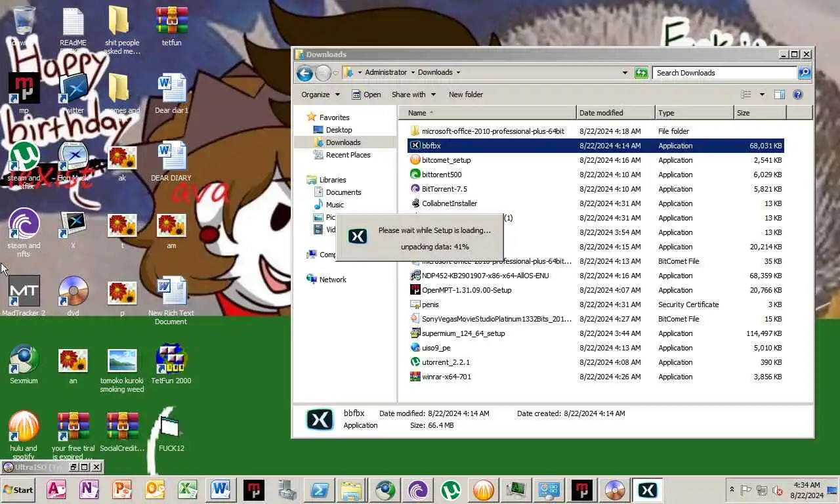Click the dvd desktop shortcut
Image resolution: width=840 pixels, height=504 pixels.
73,291
